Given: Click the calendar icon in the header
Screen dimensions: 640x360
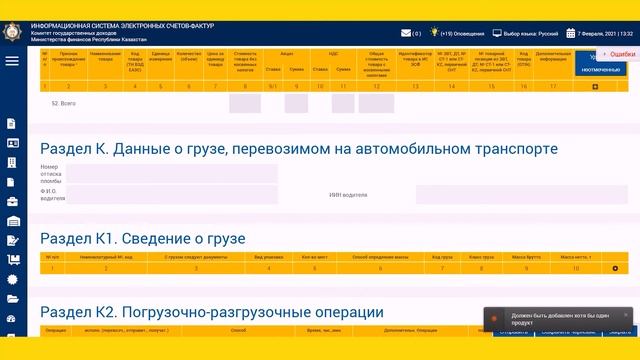Looking at the screenshot, I should point(571,33).
